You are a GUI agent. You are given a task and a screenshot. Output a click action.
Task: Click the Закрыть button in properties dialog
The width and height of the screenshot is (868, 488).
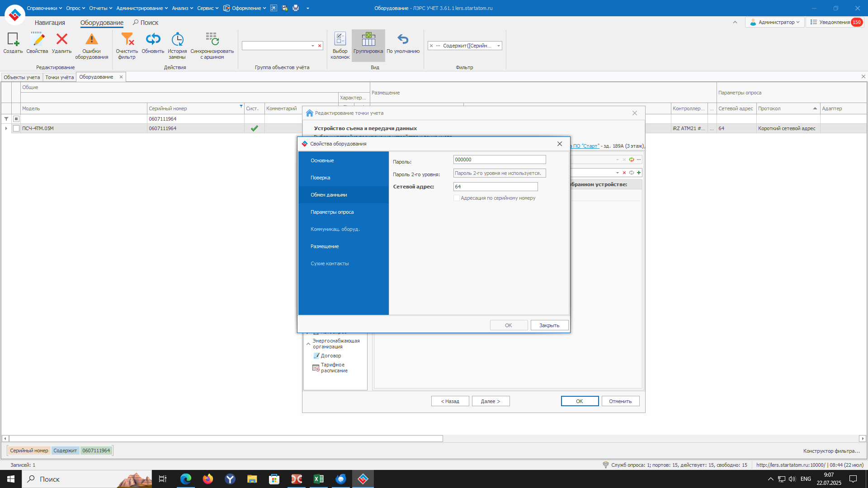coord(549,325)
